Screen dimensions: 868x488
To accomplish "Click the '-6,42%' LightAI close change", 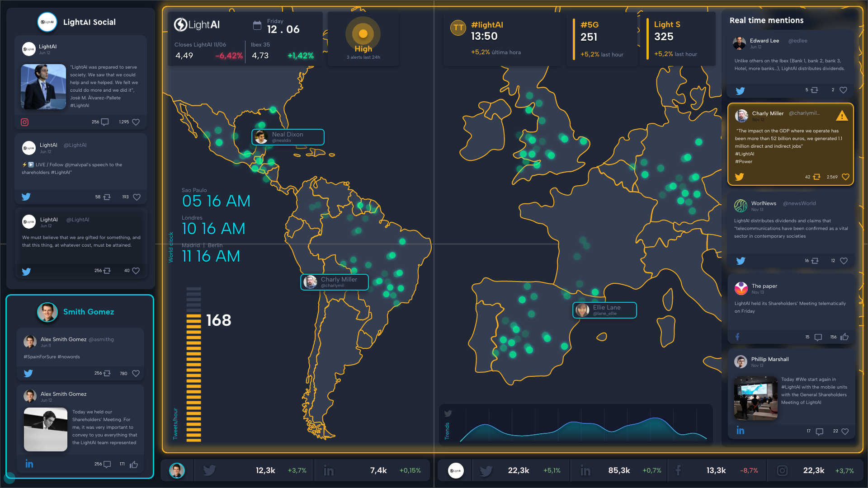I will (229, 56).
